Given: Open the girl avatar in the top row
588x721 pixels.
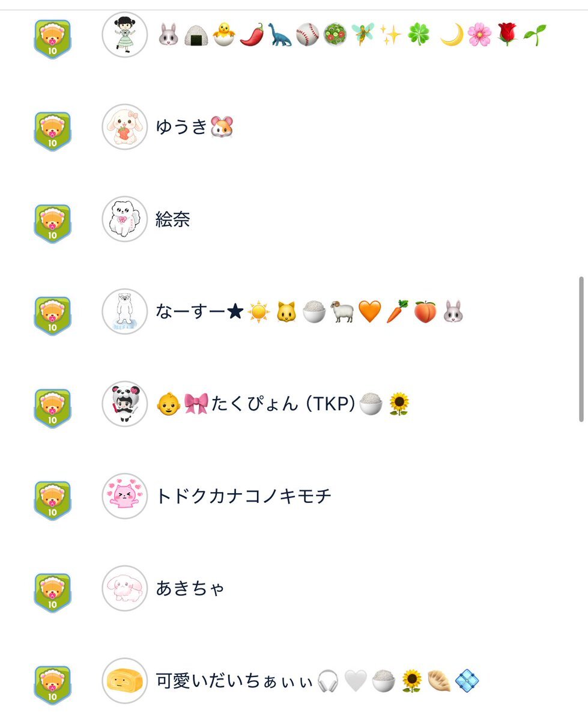Looking at the screenshot, I should (124, 35).
